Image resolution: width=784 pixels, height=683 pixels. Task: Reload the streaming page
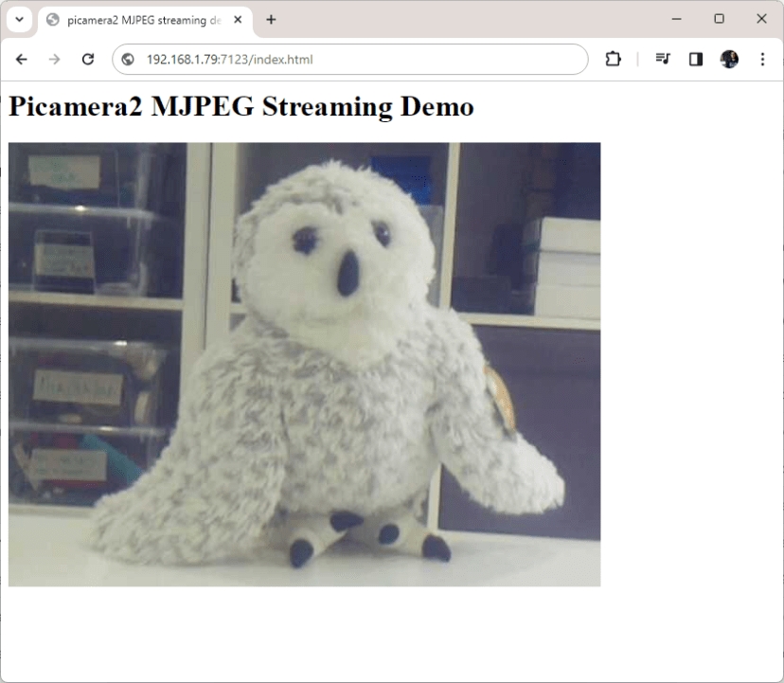click(x=88, y=59)
